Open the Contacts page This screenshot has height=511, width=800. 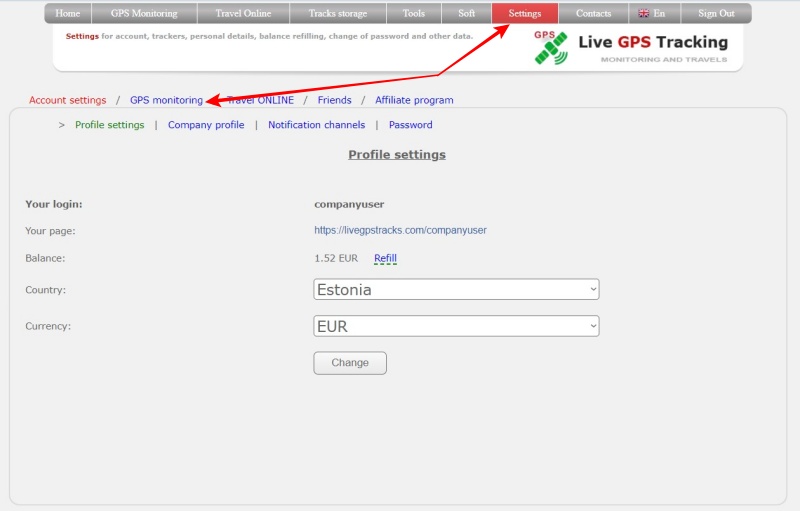[593, 14]
